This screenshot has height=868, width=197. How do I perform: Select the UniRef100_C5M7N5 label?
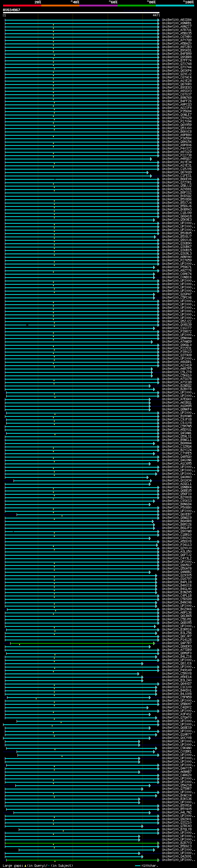pos(177,426)
